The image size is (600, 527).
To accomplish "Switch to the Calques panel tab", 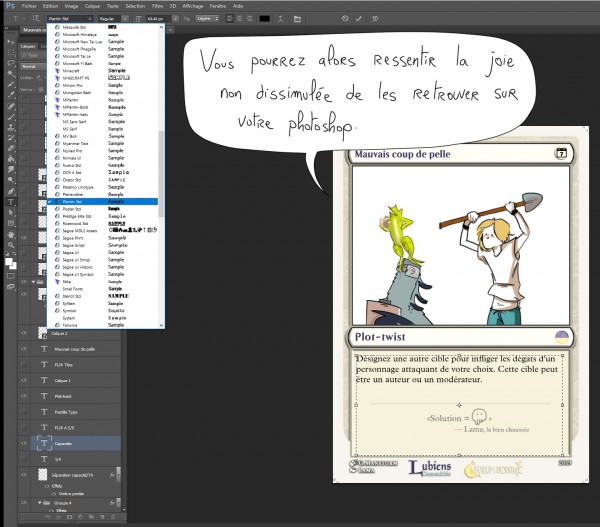I will 28,46.
